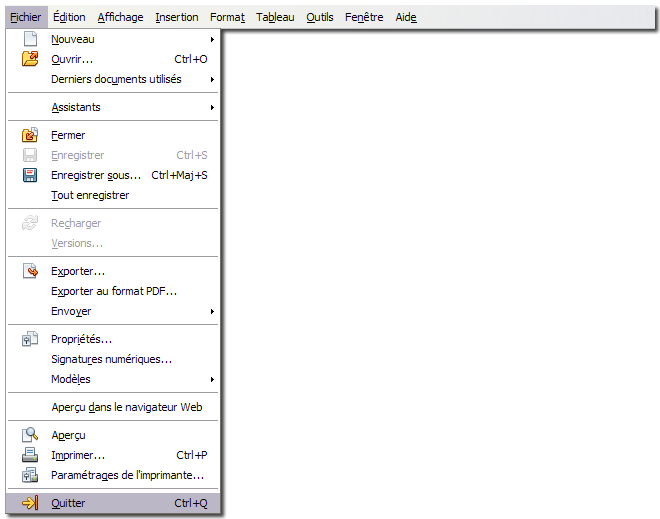Click the new document icon beside Nouveau

(30, 39)
